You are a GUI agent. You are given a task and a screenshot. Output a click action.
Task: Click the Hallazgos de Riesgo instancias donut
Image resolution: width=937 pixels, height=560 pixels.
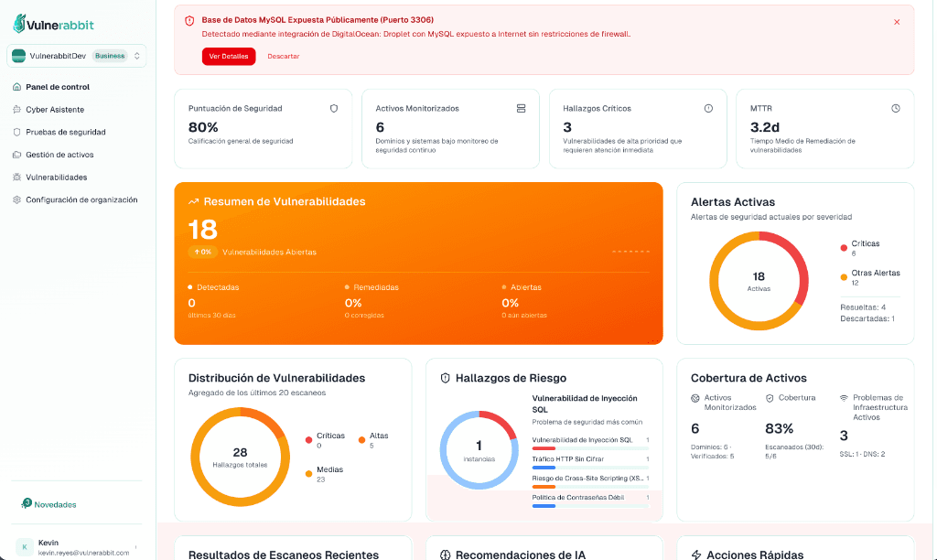(x=479, y=450)
